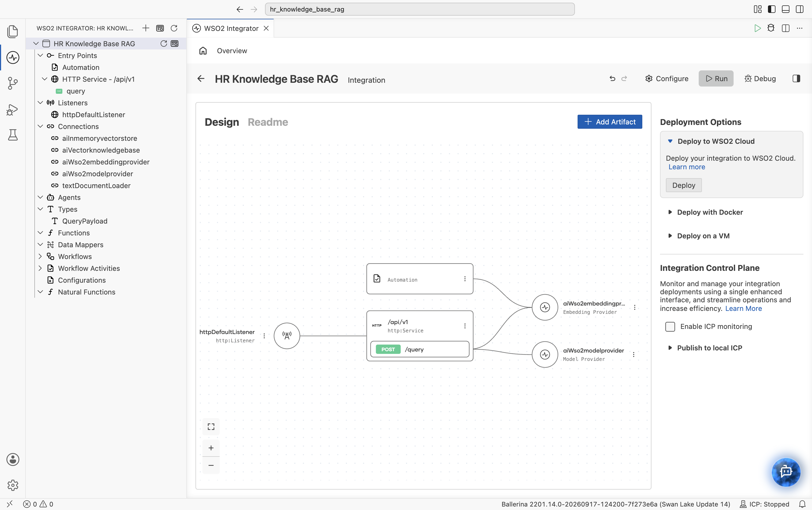Open the AI chat assistant floating button
The height and width of the screenshot is (510, 812).
click(x=786, y=472)
